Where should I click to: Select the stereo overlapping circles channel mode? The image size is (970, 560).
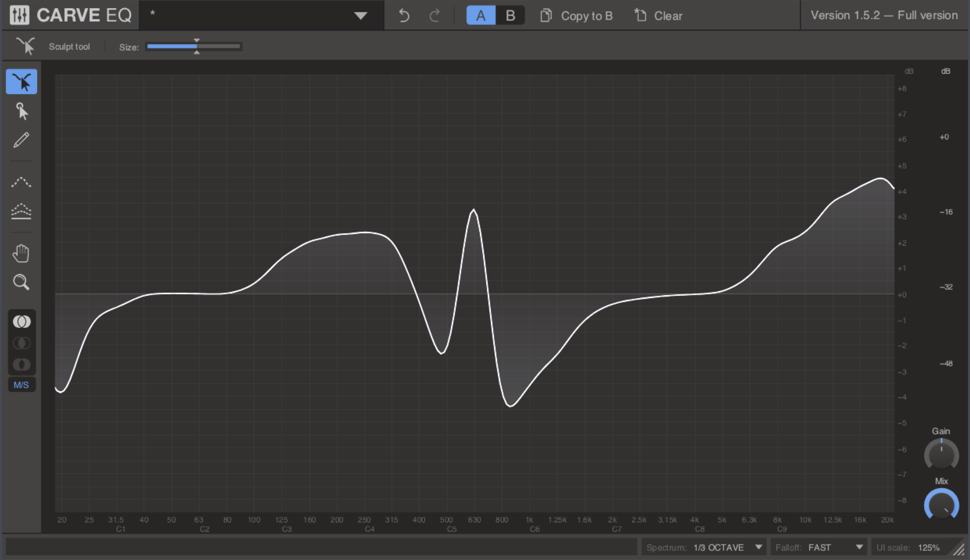(22, 322)
